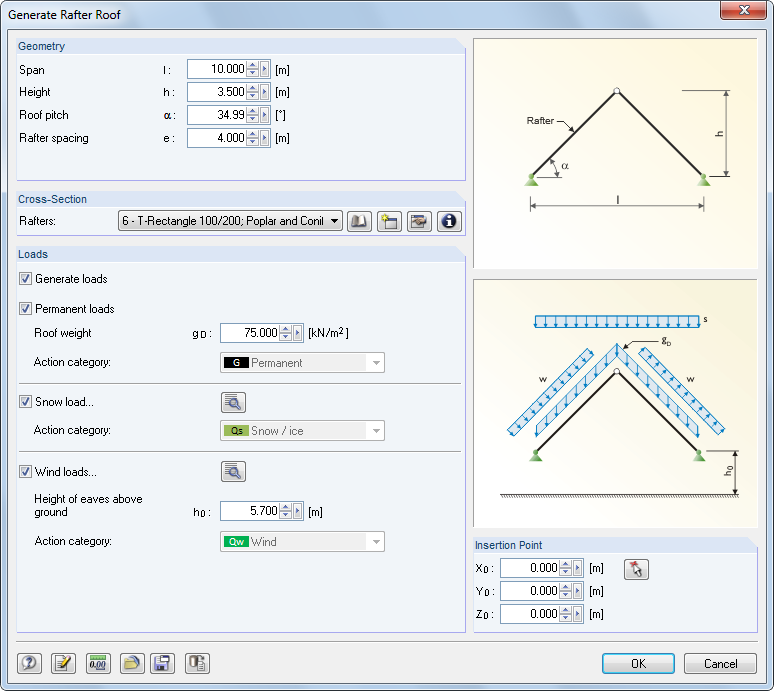Open Snow load settings magnifier button
The width and height of the screenshot is (774, 691).
(x=233, y=402)
